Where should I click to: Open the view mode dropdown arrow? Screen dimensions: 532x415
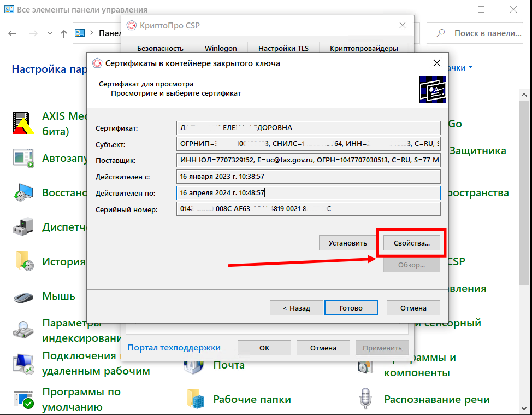click(x=471, y=67)
